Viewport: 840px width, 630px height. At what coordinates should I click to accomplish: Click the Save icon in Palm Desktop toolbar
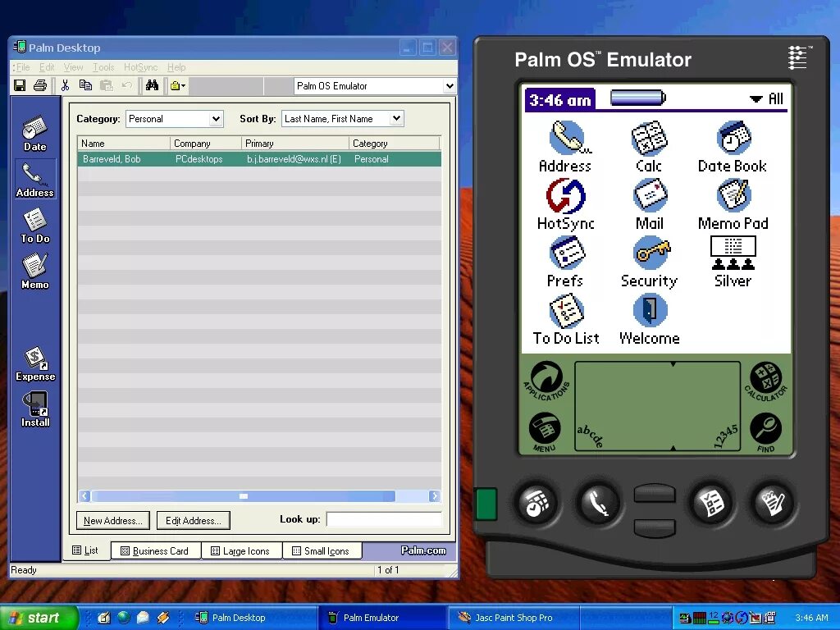click(x=20, y=85)
